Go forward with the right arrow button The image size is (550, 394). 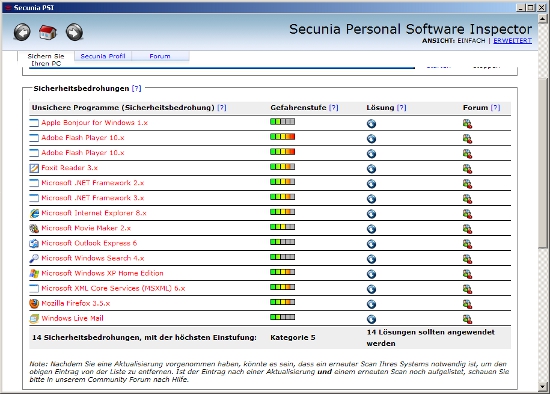pos(74,33)
